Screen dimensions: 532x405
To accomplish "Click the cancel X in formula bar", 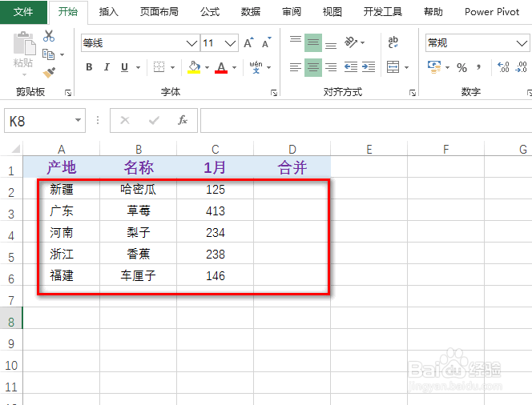I will coord(125,120).
